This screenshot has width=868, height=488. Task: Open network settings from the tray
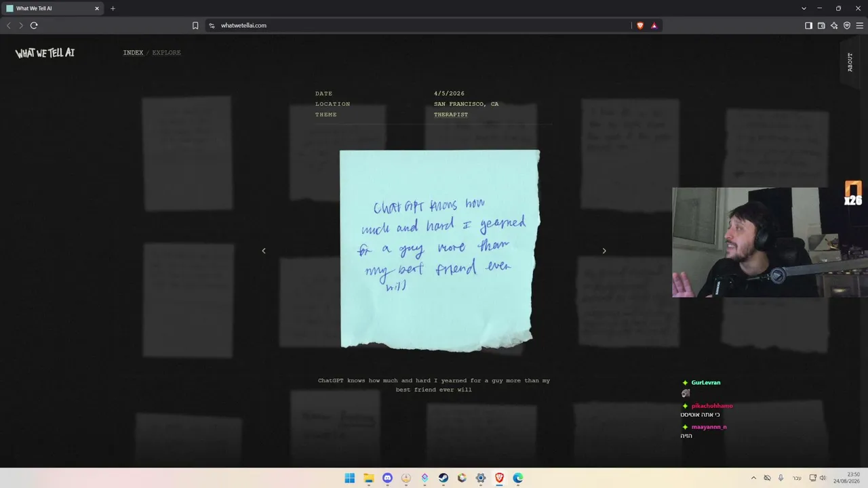(812, 478)
